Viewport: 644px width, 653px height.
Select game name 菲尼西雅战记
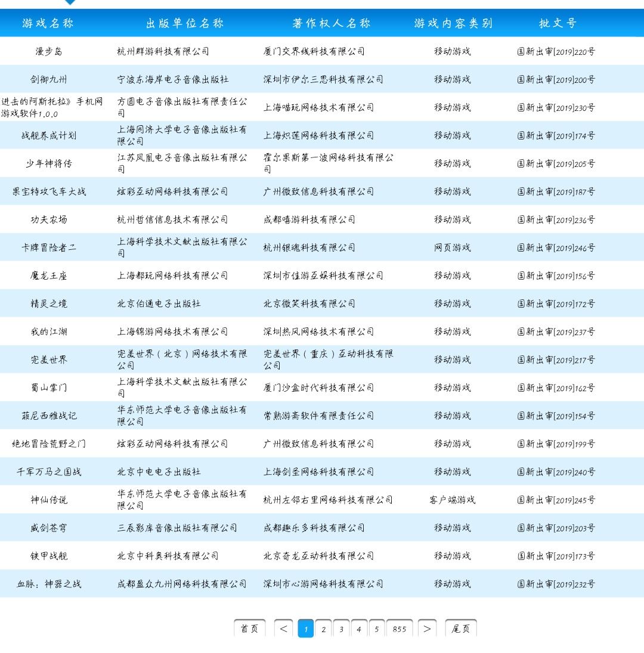pyautogui.click(x=49, y=416)
